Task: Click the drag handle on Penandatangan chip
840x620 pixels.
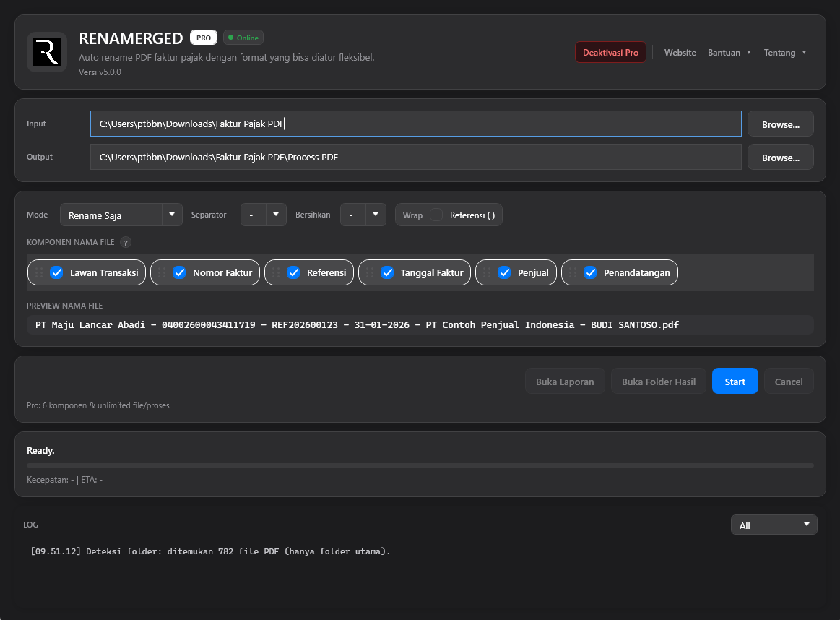Action: click(573, 272)
